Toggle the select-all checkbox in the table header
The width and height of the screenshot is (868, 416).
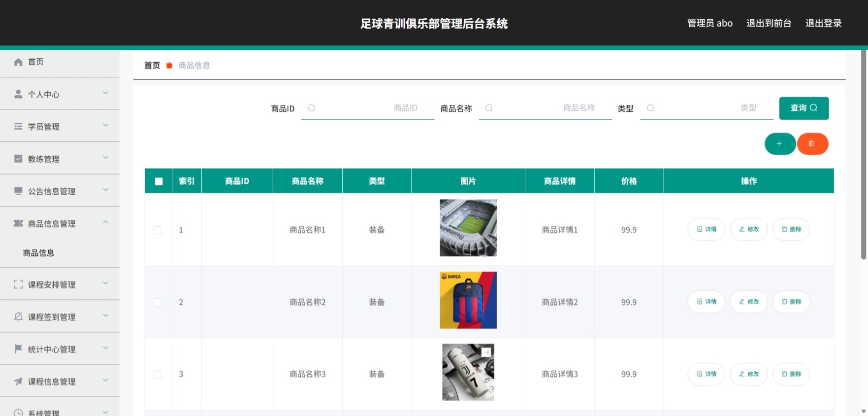tap(159, 181)
